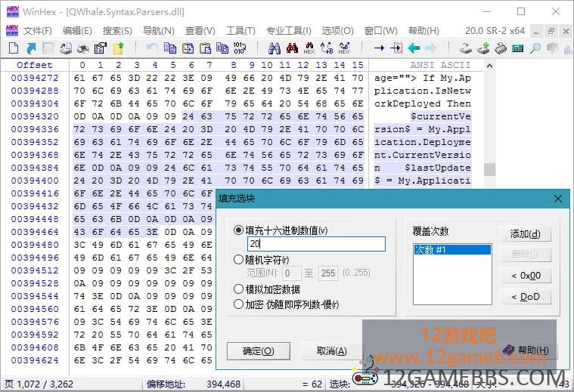Click the hex value input field
The image size is (574, 392).
pyautogui.click(x=316, y=244)
